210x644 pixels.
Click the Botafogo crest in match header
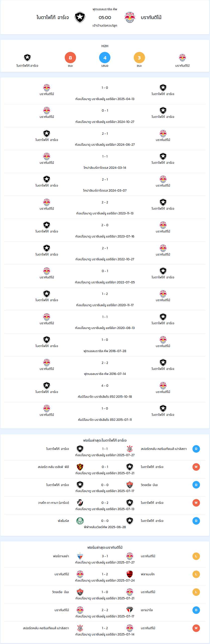80,18
